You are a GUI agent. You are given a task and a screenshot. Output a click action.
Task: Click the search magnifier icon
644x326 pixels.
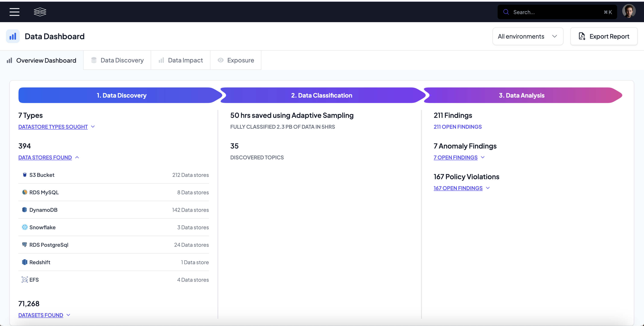(x=506, y=12)
